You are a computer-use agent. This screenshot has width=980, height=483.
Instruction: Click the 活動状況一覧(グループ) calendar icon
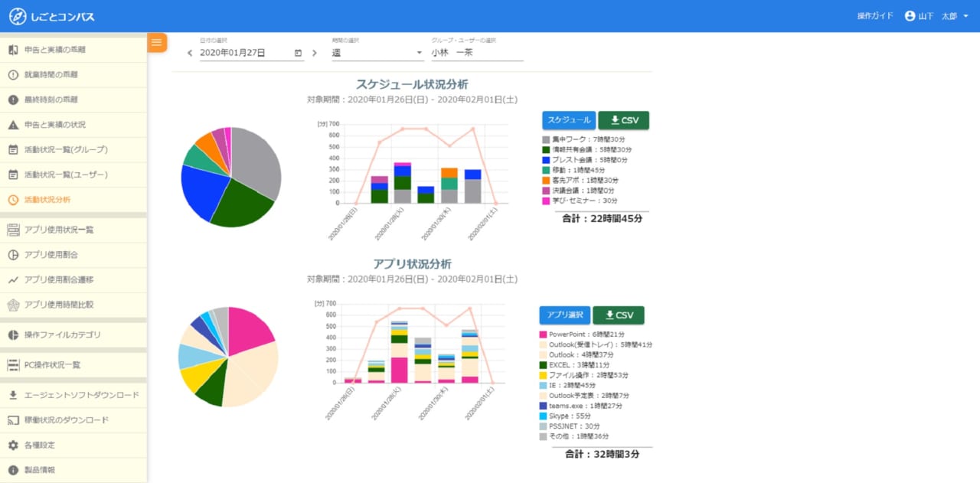click(x=13, y=149)
